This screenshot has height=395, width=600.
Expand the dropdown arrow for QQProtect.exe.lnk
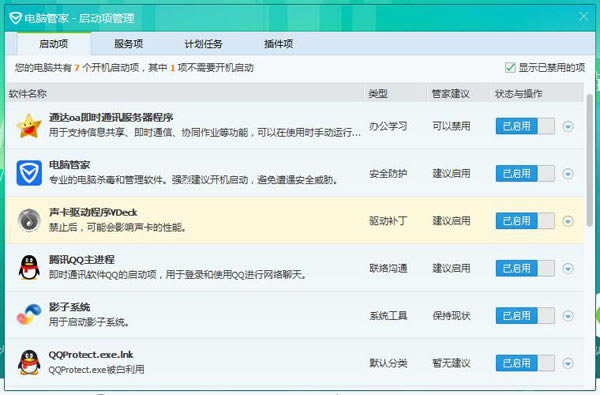(x=568, y=363)
